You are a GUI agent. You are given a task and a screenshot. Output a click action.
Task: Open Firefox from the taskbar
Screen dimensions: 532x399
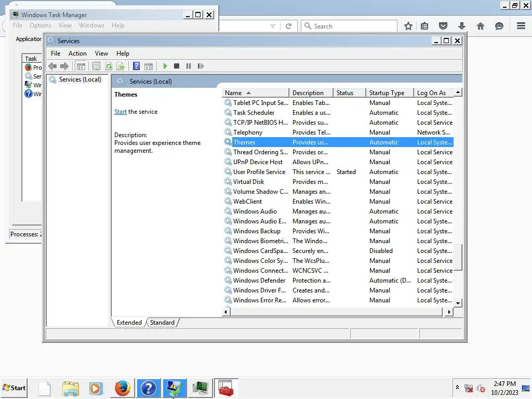123,388
